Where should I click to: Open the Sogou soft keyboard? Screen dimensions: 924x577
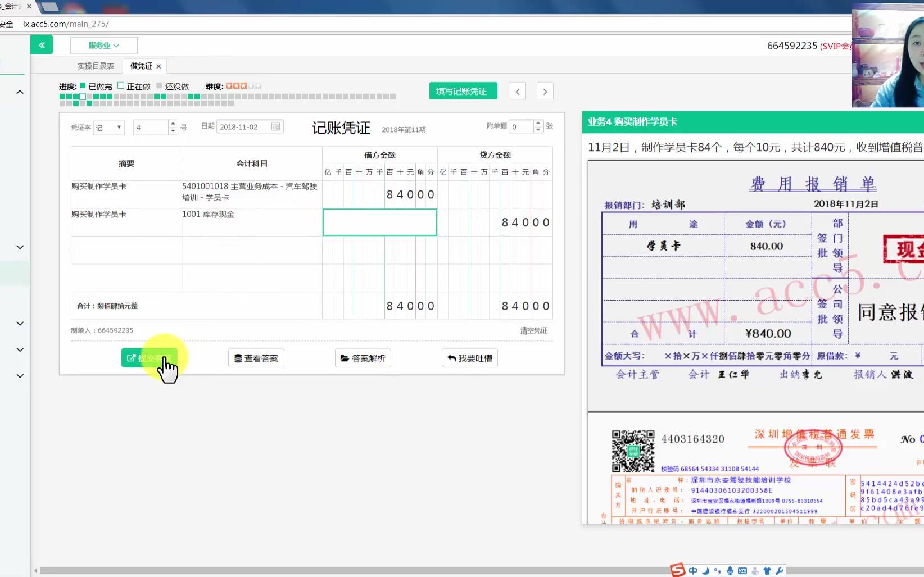(x=742, y=570)
